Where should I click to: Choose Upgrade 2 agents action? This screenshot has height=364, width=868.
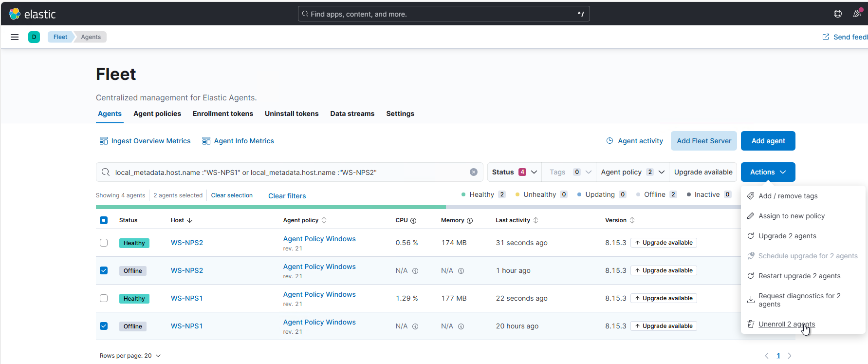pyautogui.click(x=803, y=236)
